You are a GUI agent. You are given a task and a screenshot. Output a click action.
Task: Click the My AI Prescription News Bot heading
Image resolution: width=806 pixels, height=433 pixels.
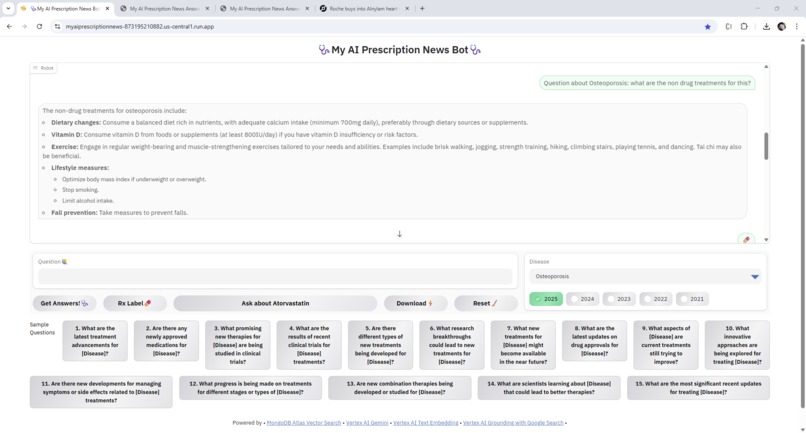pyautogui.click(x=399, y=50)
